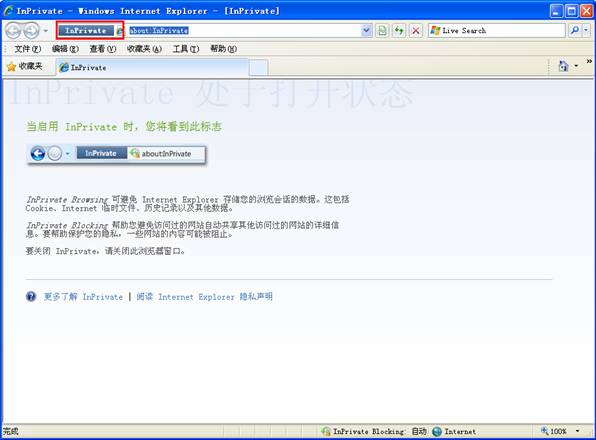
Task: Click the 完成 status bar text
Action: click(11, 431)
